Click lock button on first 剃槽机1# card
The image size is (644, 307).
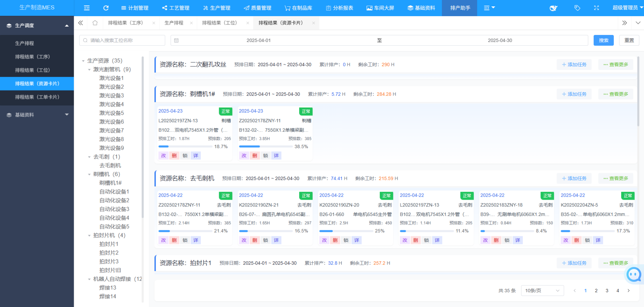coord(185,156)
